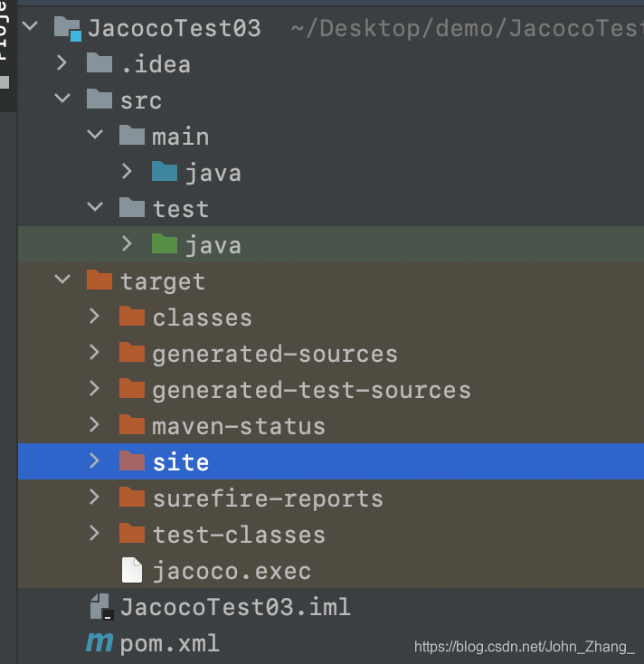Click the JacocoTest03 project module icon

click(67, 28)
